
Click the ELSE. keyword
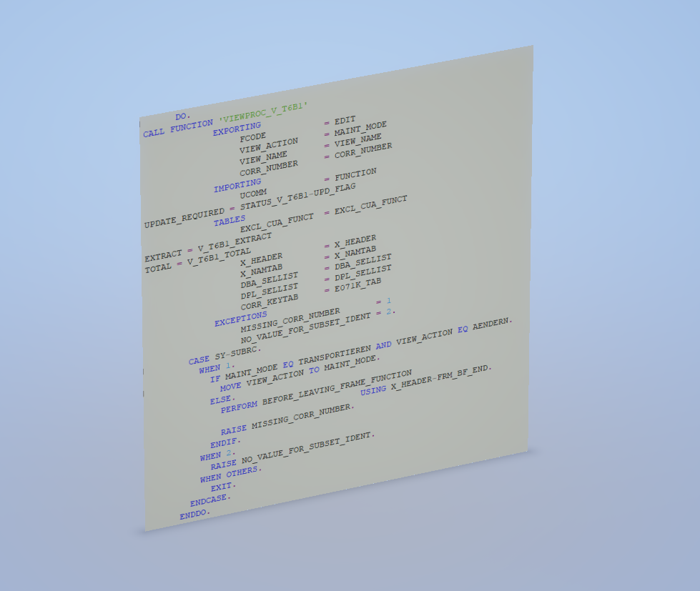click(x=222, y=399)
